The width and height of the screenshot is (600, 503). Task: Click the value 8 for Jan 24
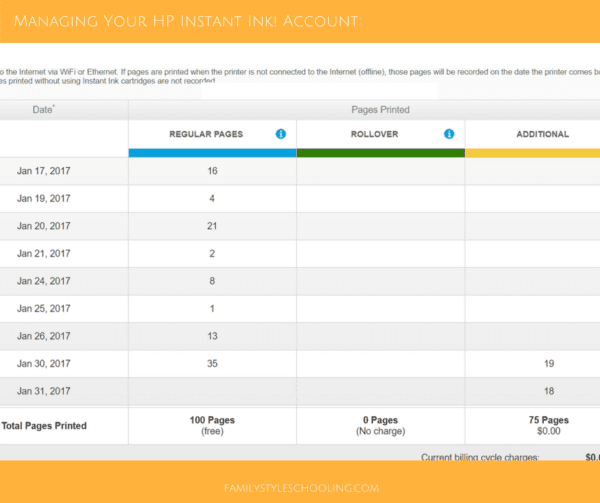tap(212, 281)
